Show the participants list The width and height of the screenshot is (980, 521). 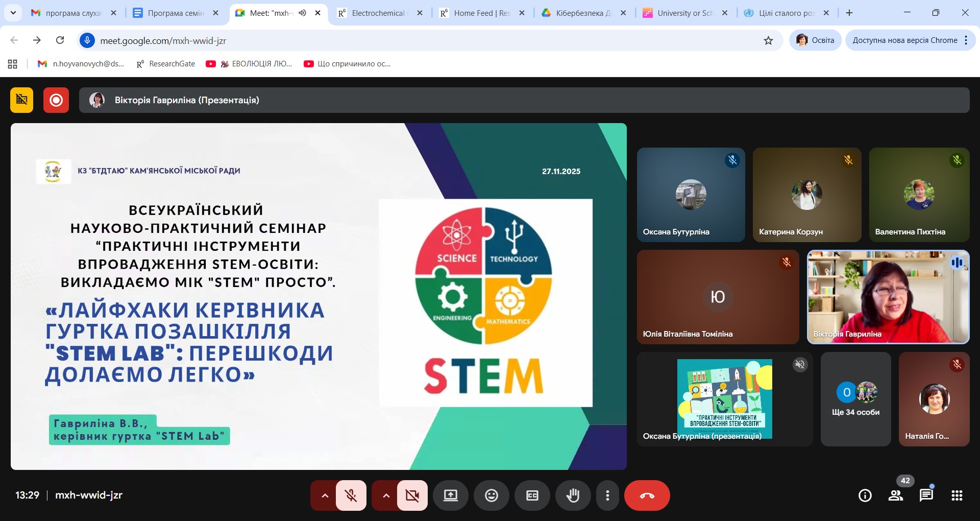tap(895, 495)
